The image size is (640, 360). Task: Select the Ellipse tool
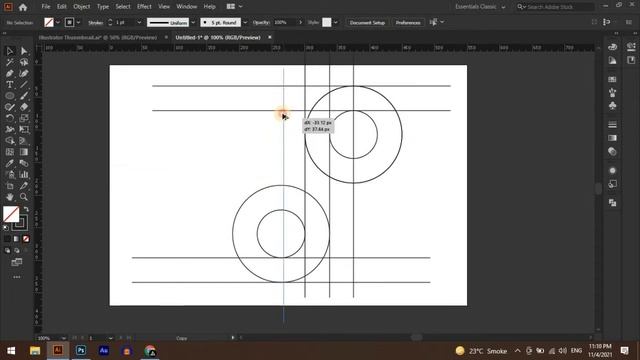click(x=10, y=96)
